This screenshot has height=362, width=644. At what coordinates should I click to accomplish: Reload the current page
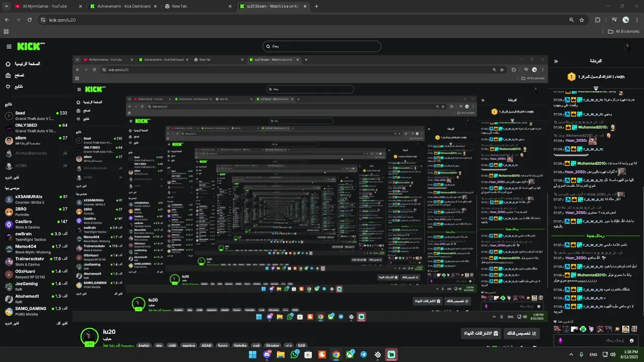pyautogui.click(x=30, y=20)
